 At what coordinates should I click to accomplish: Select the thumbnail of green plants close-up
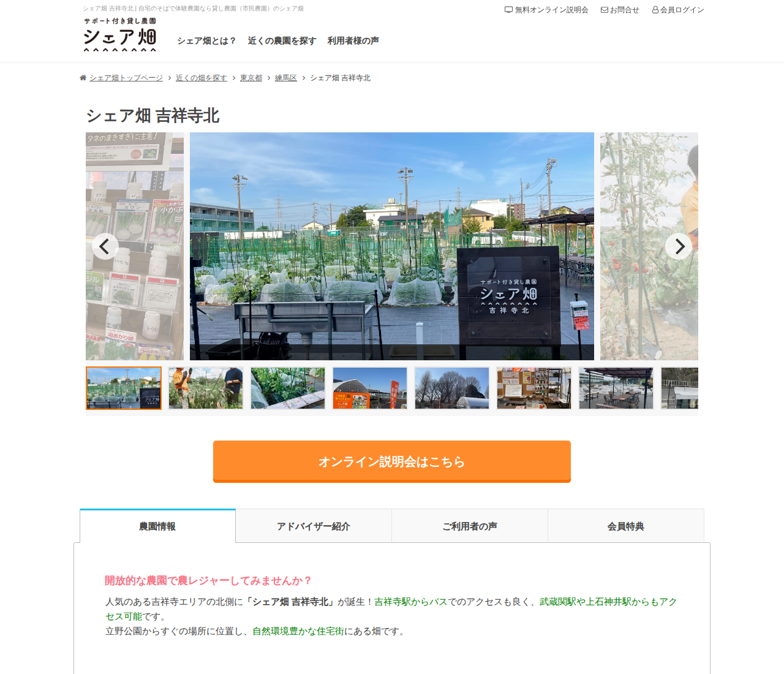(288, 388)
